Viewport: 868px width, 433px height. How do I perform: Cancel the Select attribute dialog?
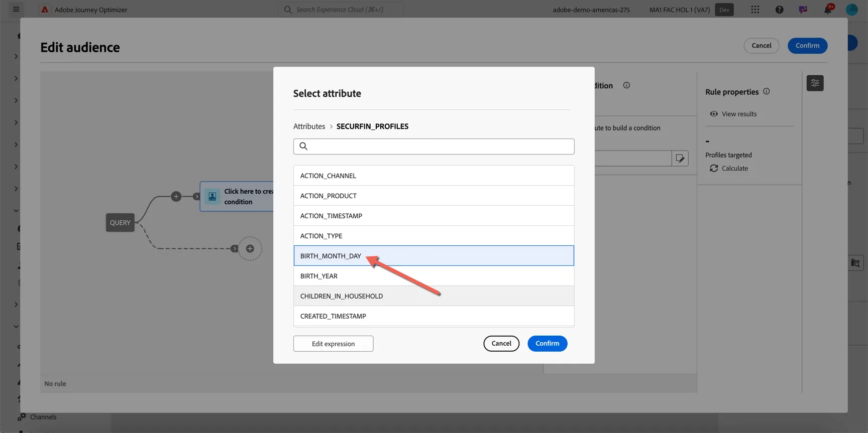tap(501, 344)
